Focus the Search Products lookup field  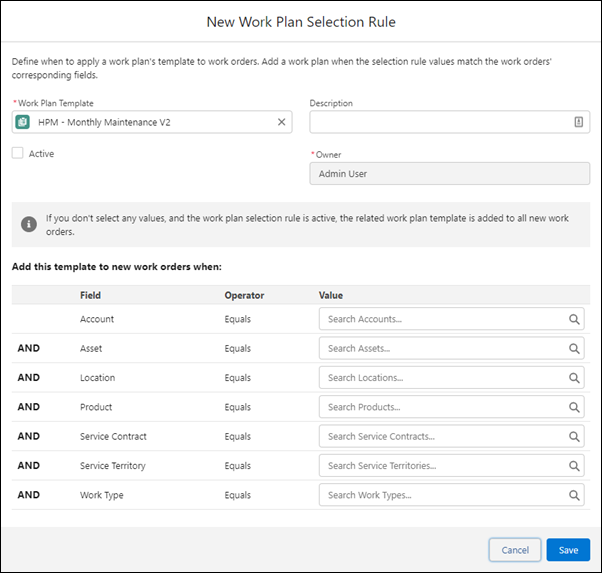452,407
